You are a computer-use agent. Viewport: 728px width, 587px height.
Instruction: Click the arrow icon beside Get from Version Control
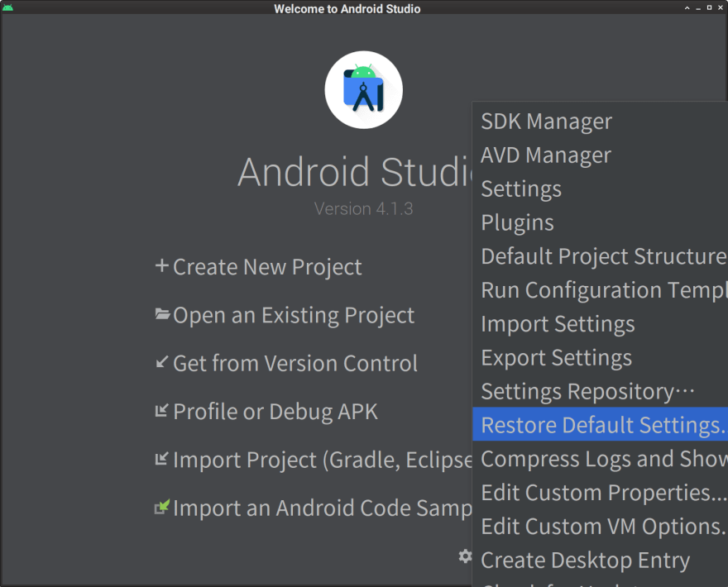[161, 362]
